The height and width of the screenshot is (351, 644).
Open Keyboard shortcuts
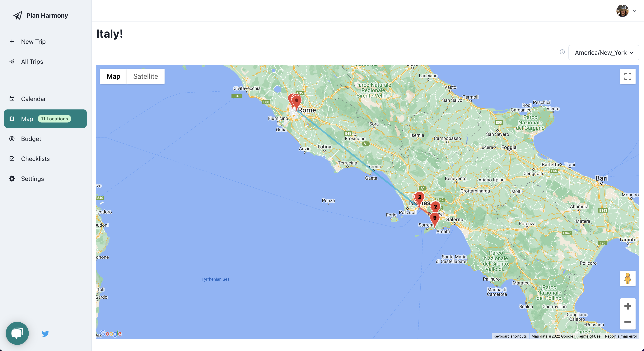[x=510, y=336]
